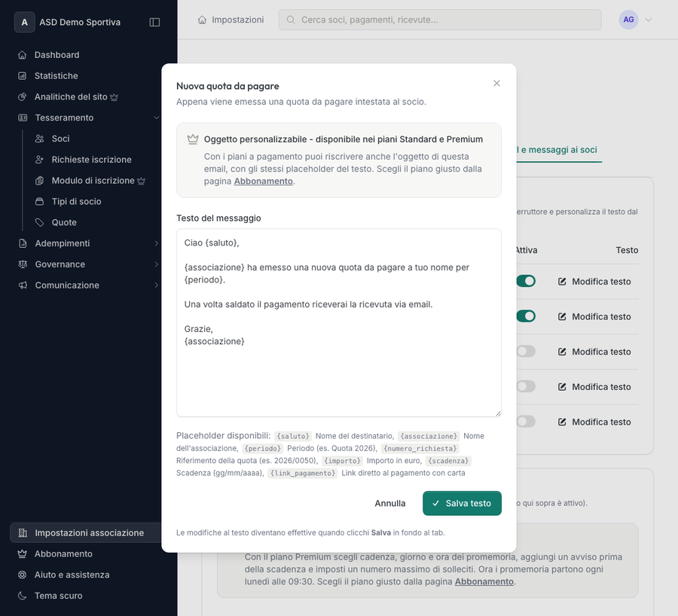Click Modifica testo in the fifth row

594,422
